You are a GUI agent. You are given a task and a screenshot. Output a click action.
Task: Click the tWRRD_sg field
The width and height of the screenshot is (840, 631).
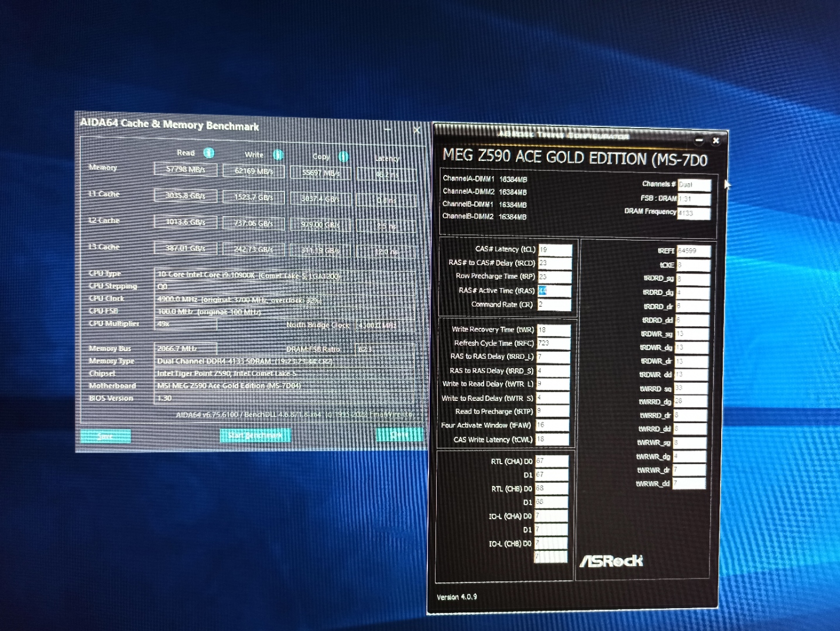click(x=691, y=388)
